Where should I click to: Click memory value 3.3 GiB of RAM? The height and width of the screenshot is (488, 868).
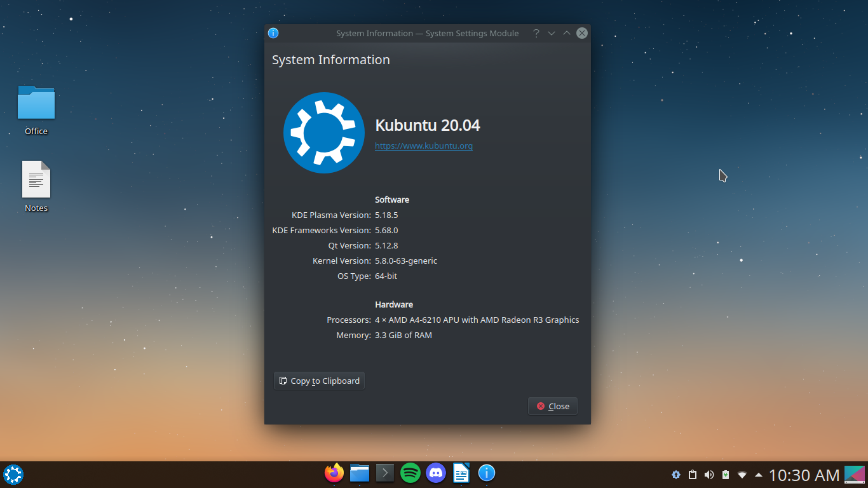click(x=403, y=335)
